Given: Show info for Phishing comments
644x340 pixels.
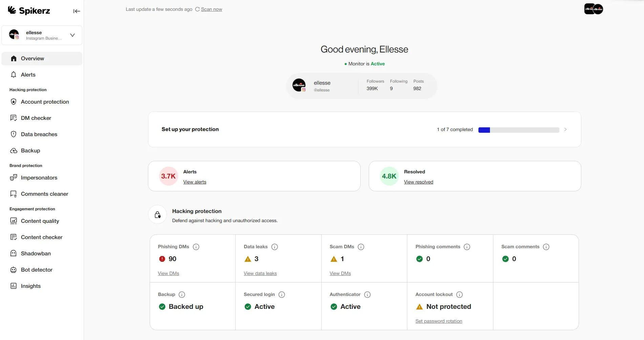Looking at the screenshot, I should click(467, 247).
